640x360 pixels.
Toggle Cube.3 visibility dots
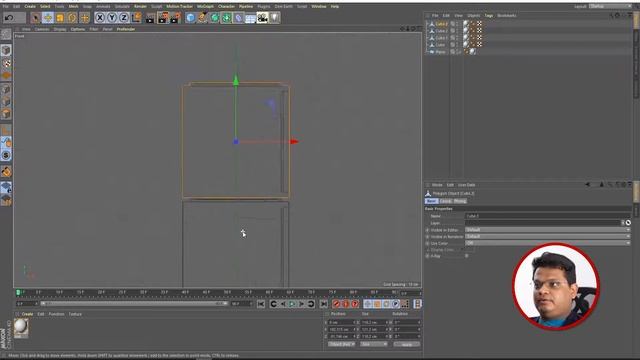pyautogui.click(x=457, y=24)
